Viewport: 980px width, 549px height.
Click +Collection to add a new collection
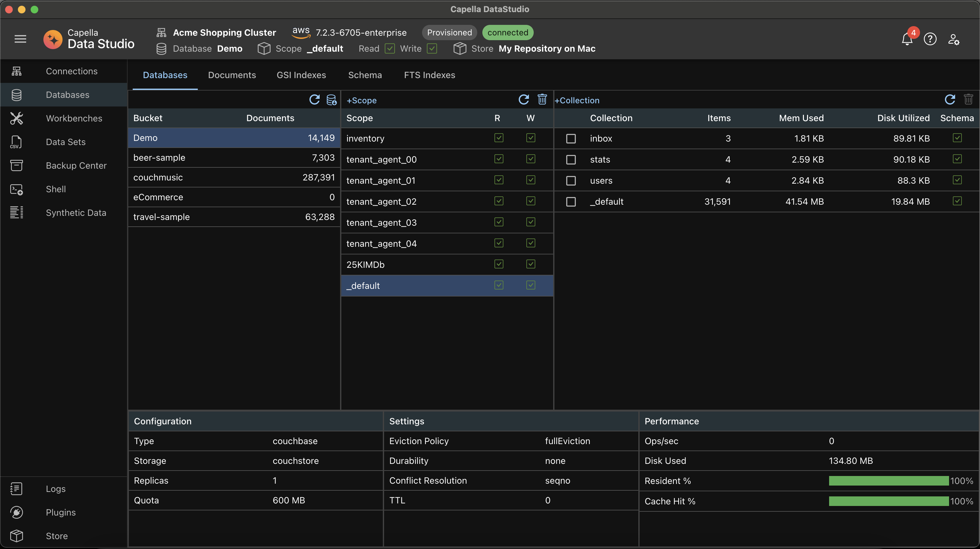pos(577,99)
